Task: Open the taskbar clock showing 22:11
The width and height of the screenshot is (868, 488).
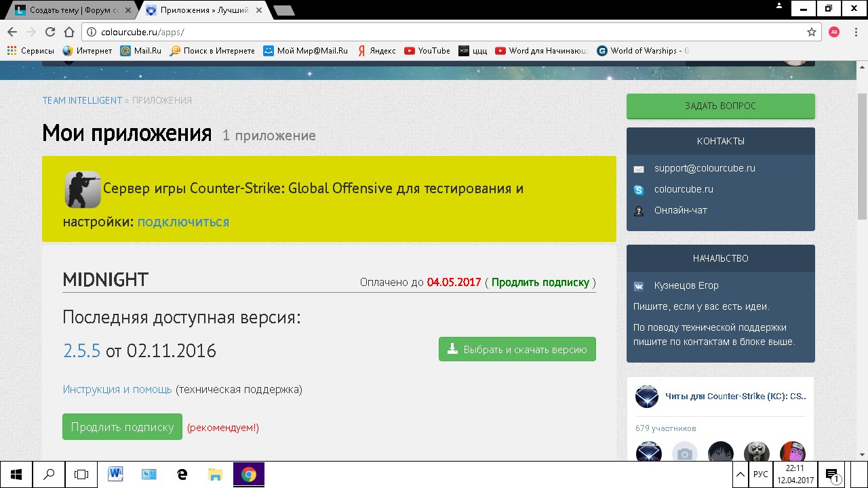Action: [x=795, y=474]
